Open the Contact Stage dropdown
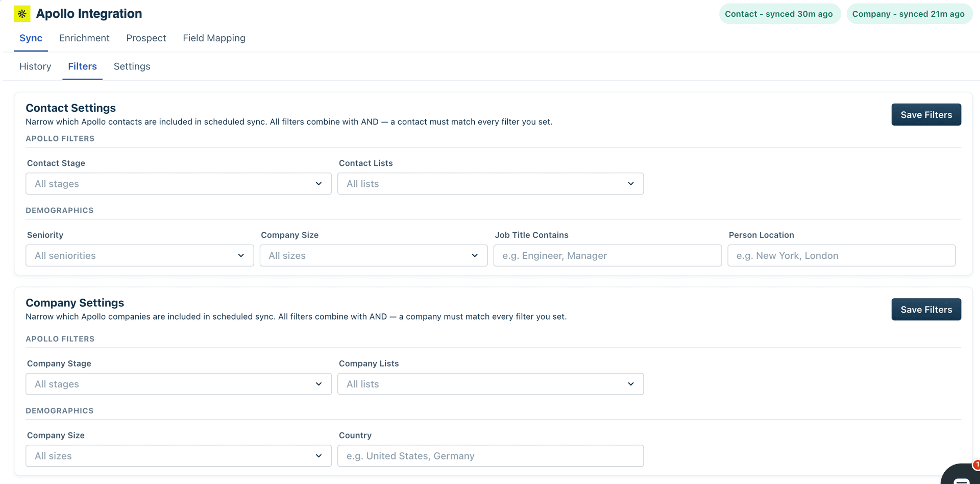The height and width of the screenshot is (484, 980). point(179,184)
